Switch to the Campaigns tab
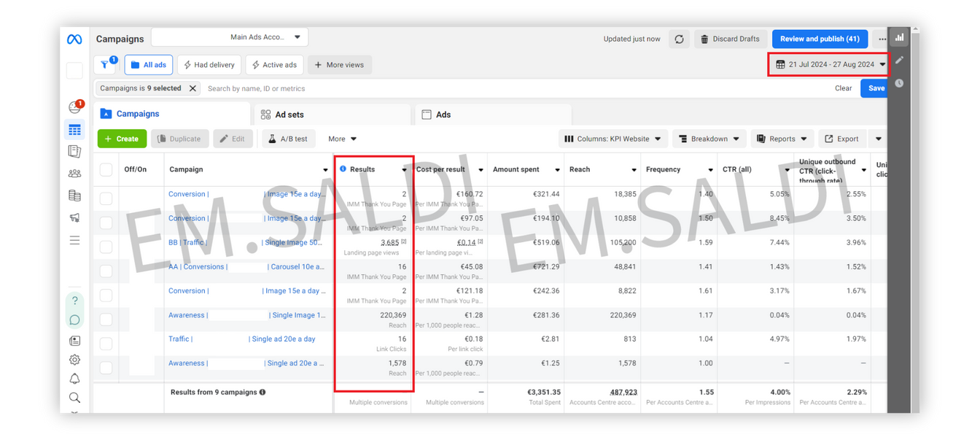Image resolution: width=980 pixels, height=440 pixels. coord(172,114)
